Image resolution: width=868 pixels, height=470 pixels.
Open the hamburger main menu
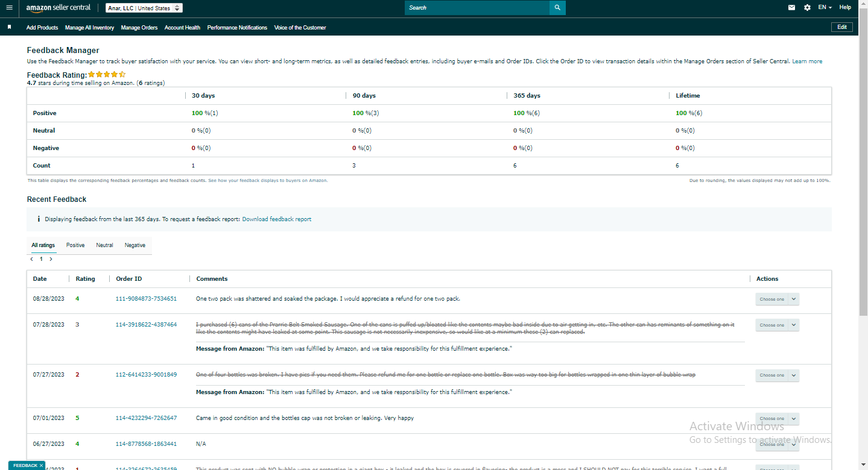[9, 8]
